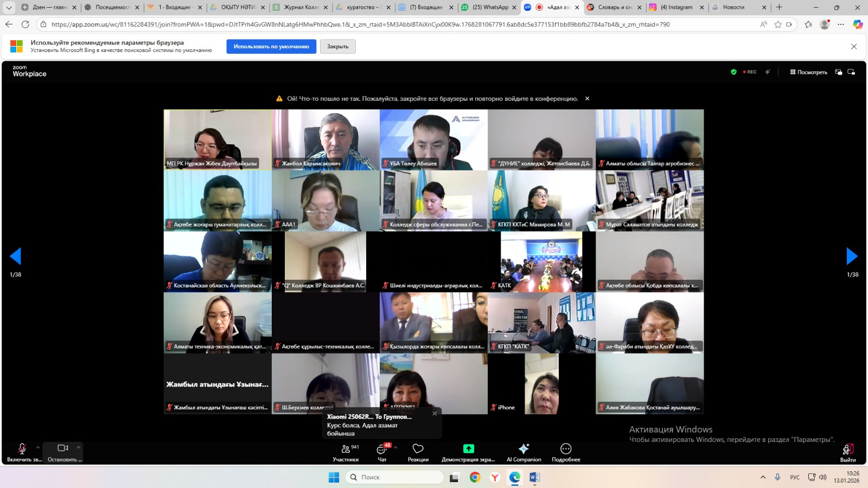Open the Chat (Чат) panel
868x488 pixels.
(382, 452)
